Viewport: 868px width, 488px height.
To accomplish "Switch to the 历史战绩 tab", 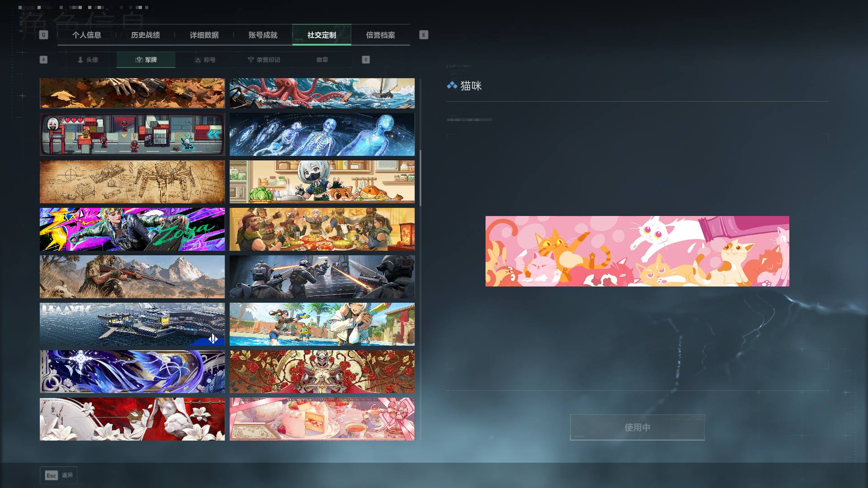I will click(x=146, y=35).
